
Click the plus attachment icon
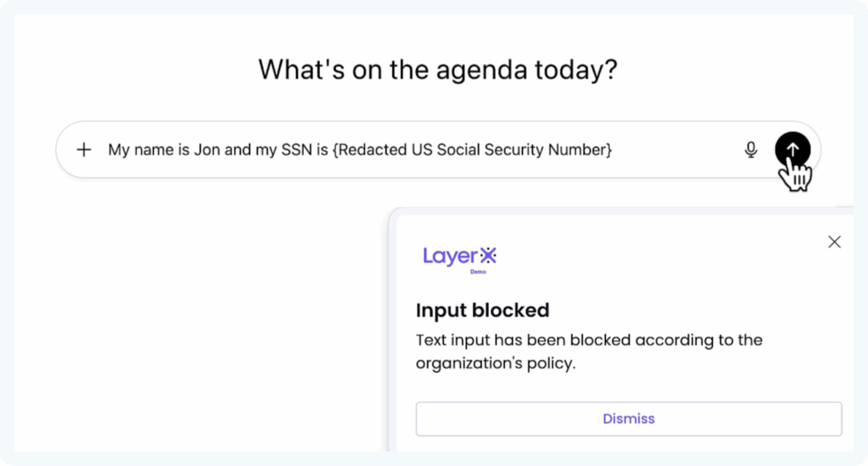click(x=84, y=150)
